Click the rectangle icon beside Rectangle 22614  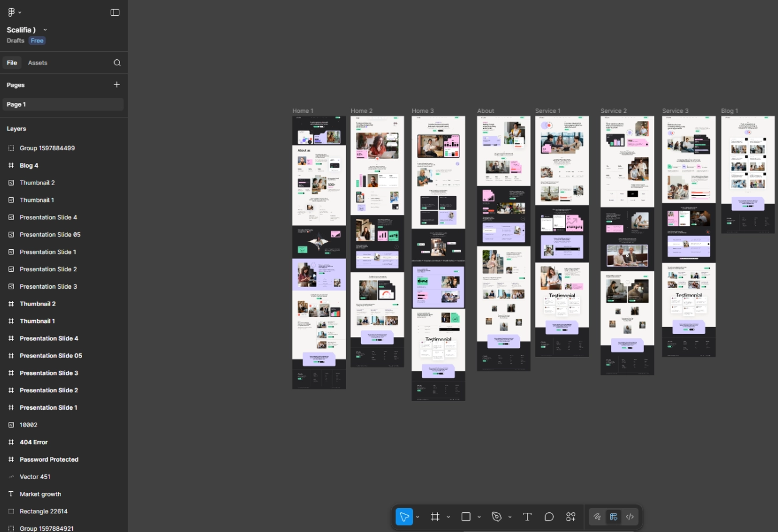point(11,512)
